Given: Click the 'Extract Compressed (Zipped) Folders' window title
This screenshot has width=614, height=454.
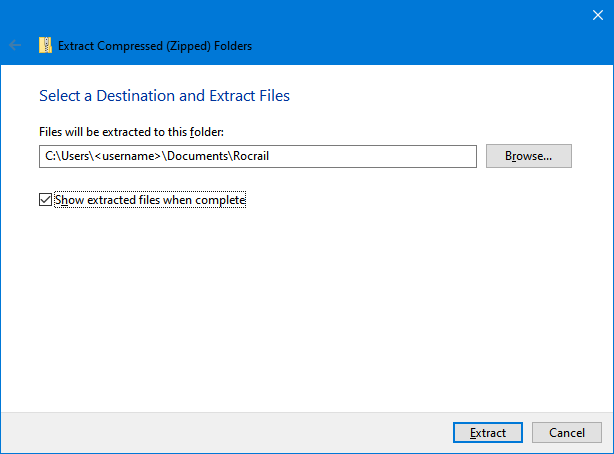Looking at the screenshot, I should [155, 45].
